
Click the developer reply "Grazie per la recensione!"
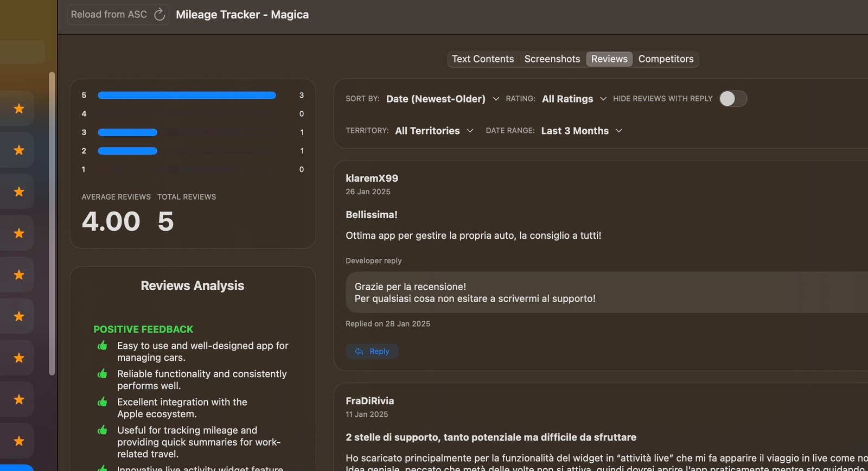coord(410,287)
